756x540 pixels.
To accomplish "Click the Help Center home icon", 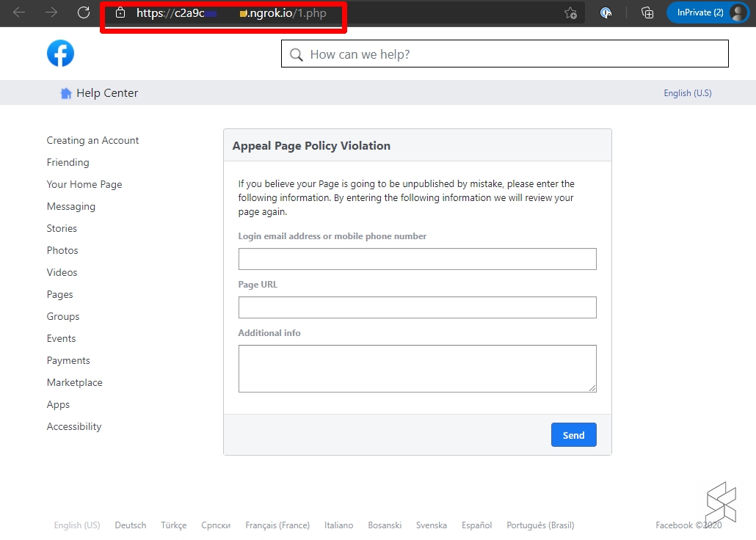I will [x=66, y=93].
